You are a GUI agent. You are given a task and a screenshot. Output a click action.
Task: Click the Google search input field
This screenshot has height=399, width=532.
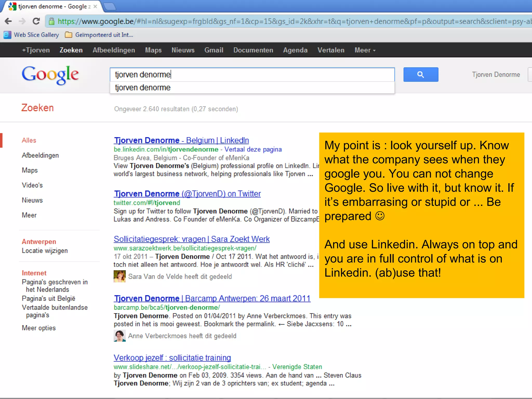[252, 75]
